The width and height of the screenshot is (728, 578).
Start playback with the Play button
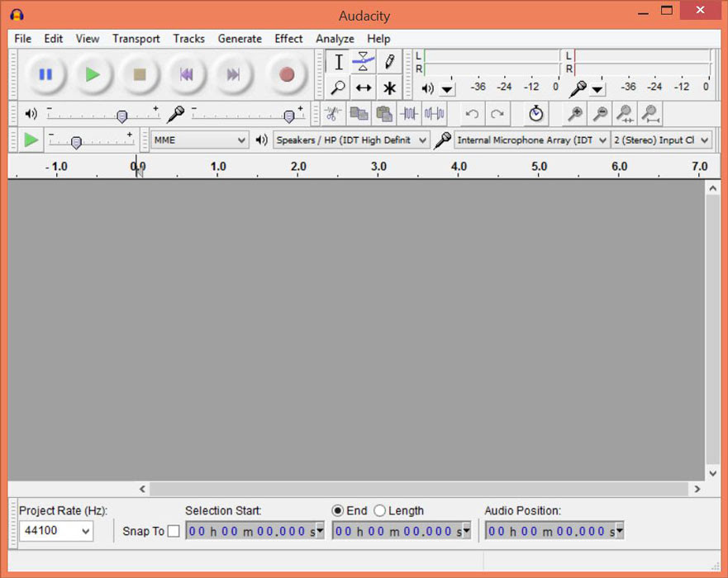[x=93, y=74]
